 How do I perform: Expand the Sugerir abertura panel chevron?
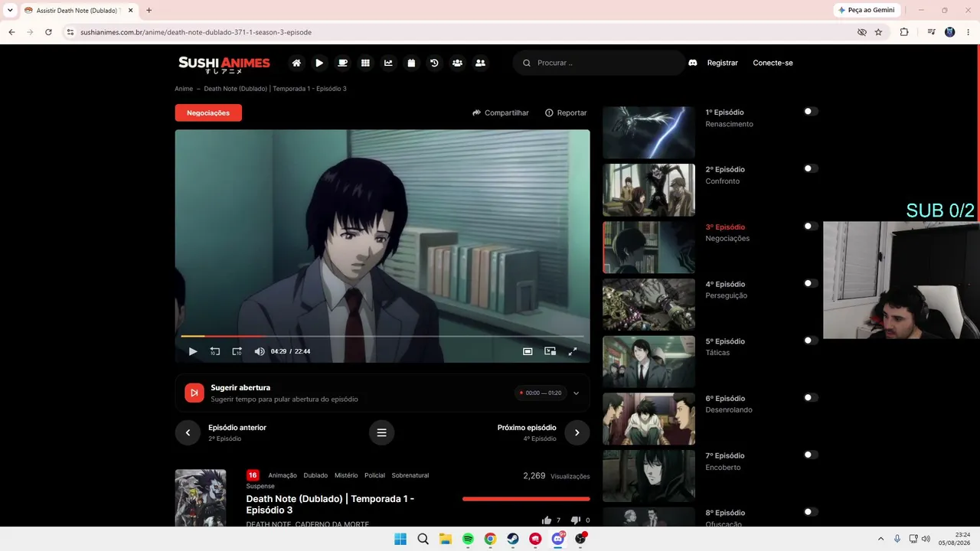tap(577, 393)
